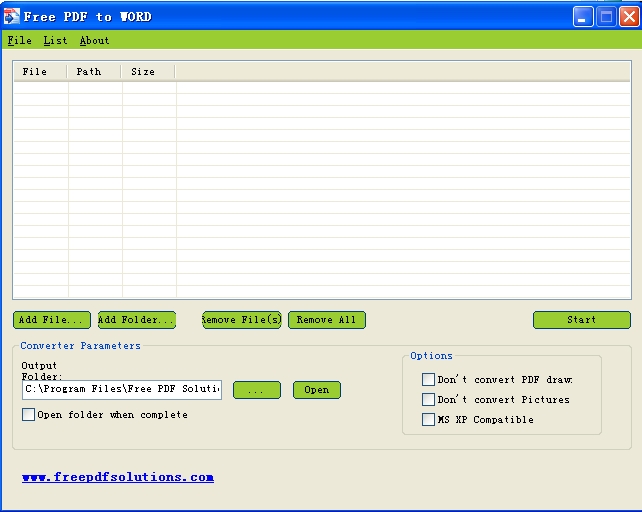Check Don't convert Pictures option

click(429, 400)
